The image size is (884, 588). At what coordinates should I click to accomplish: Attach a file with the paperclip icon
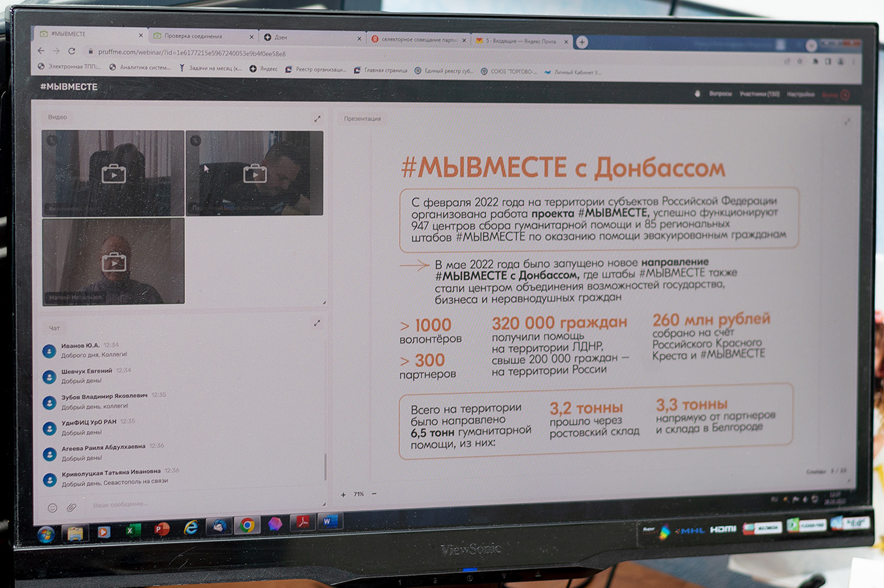71,507
